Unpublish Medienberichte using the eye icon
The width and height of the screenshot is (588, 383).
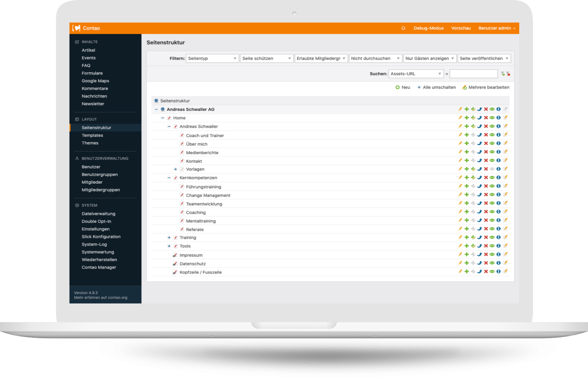pos(492,152)
